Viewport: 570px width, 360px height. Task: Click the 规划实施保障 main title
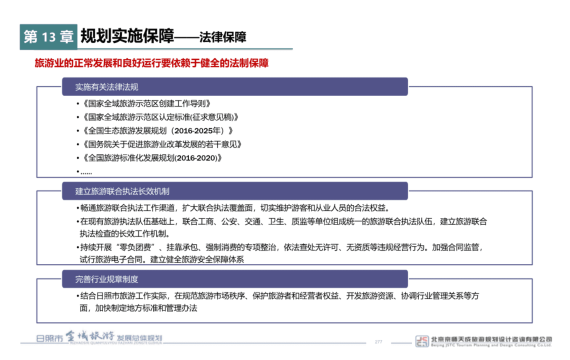pos(127,36)
